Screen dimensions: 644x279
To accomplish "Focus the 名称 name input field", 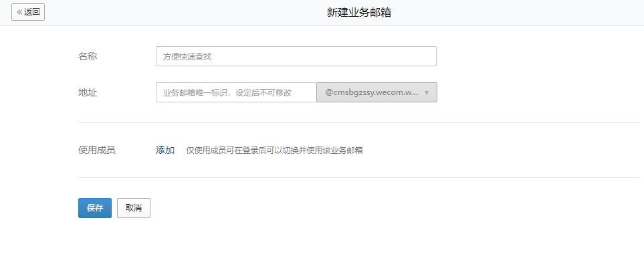I will (x=296, y=56).
